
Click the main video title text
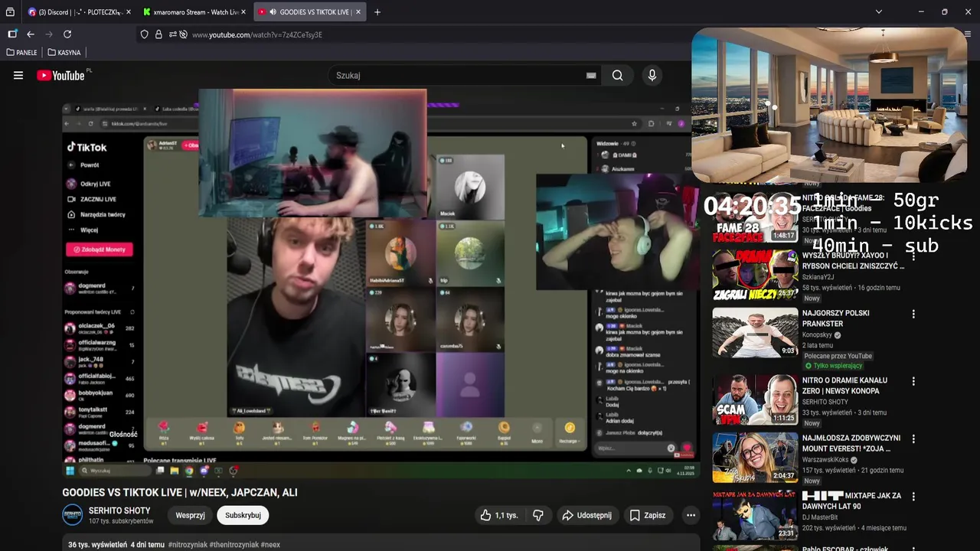(180, 492)
